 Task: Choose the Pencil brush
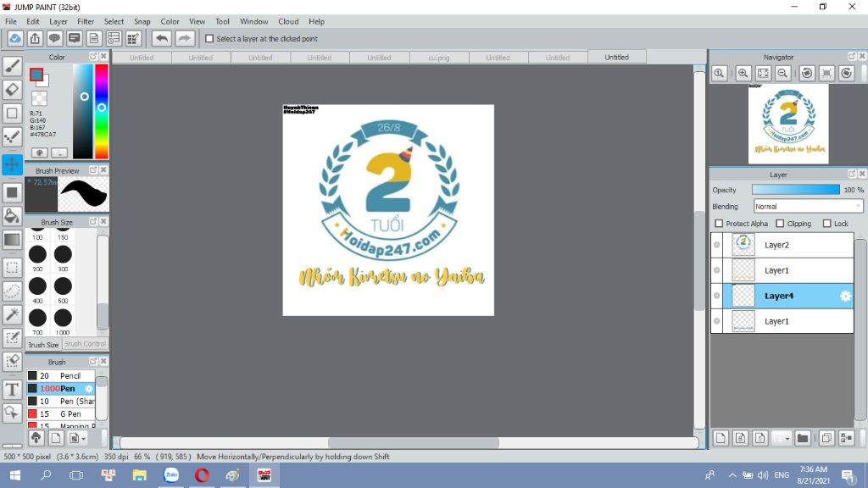(60, 375)
